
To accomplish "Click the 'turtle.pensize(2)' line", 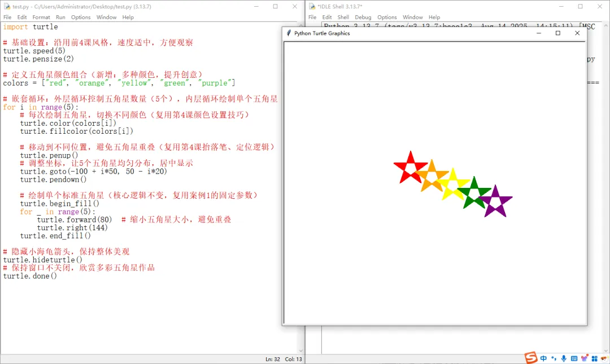I will 38,59.
